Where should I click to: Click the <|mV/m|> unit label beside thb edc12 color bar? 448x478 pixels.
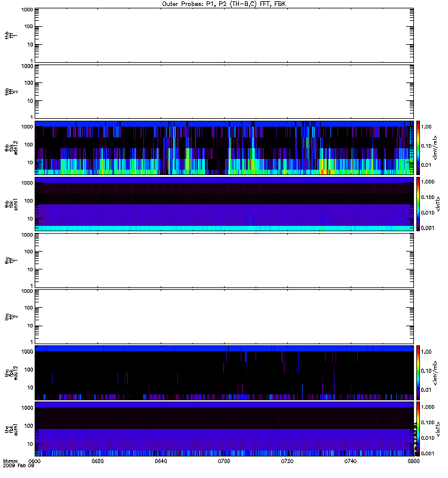[x=435, y=148]
